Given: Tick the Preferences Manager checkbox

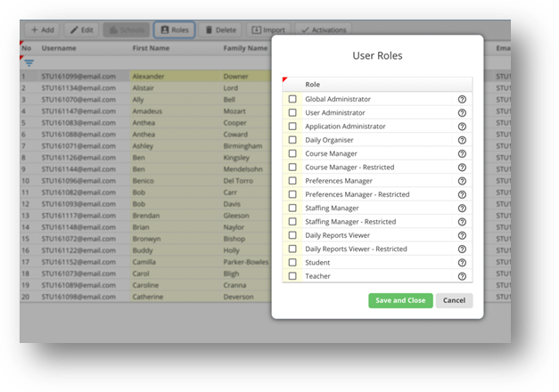Looking at the screenshot, I should 292,181.
